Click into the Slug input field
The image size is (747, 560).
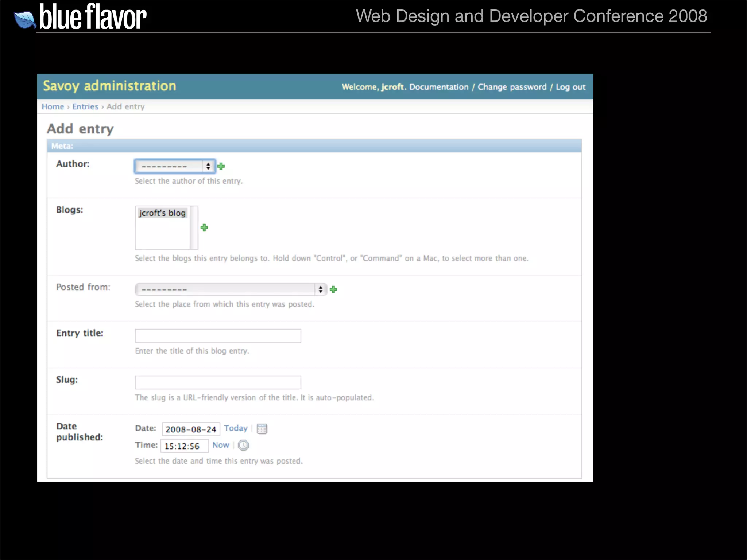pyautogui.click(x=218, y=382)
